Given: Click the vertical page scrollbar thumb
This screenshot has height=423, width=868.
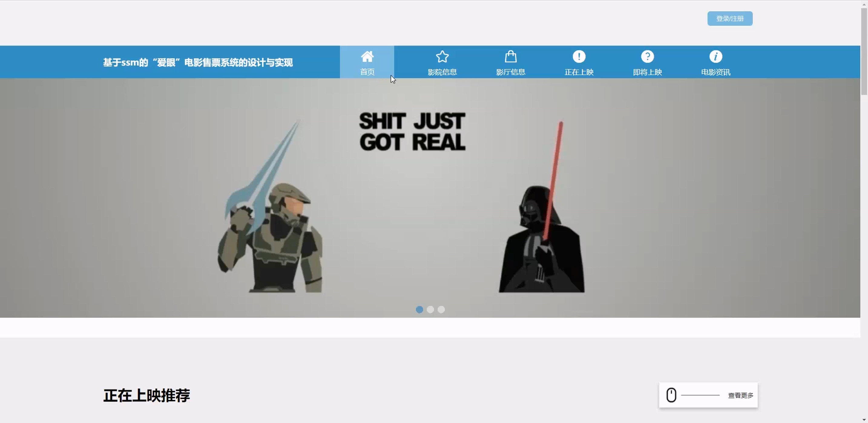Looking at the screenshot, I should click(x=864, y=51).
